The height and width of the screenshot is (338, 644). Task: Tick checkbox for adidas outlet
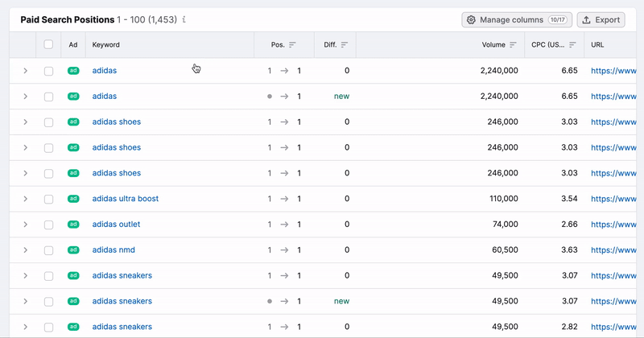[48, 225]
